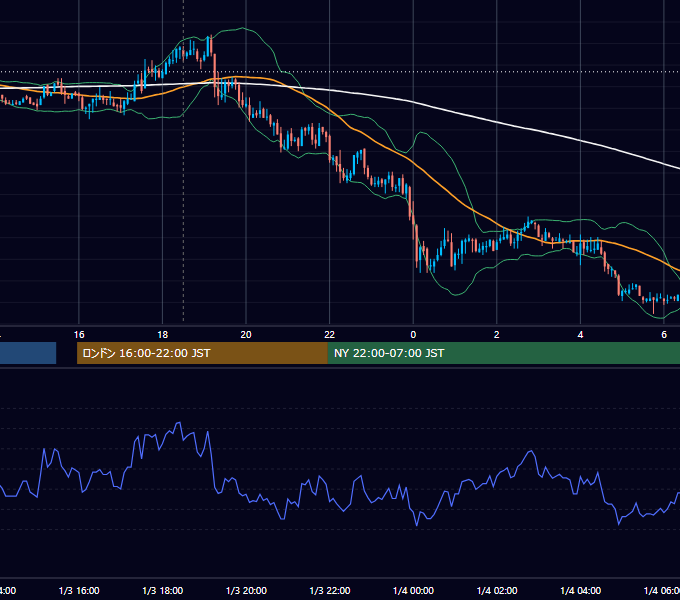Viewport: 680px width, 600px height.
Task: Click the 6 hour label on chart axis
Action: click(x=664, y=335)
